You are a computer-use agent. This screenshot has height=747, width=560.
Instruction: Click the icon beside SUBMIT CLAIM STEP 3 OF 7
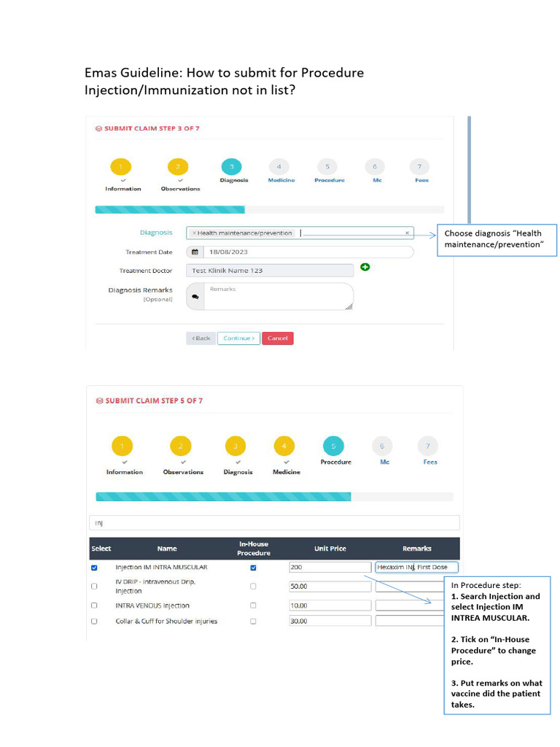coord(98,128)
